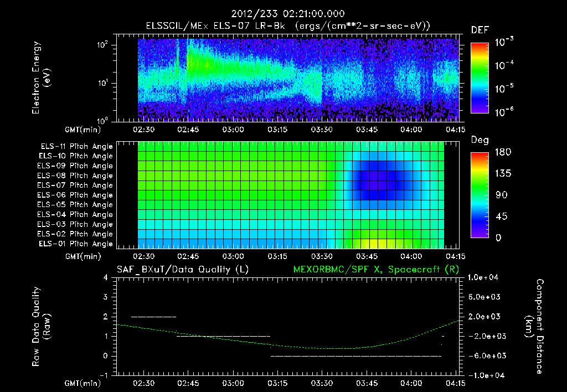Viewport: 567px width, 392px height.
Task: Click the 10^1 tick on electron energy axis
Action: [x=102, y=83]
